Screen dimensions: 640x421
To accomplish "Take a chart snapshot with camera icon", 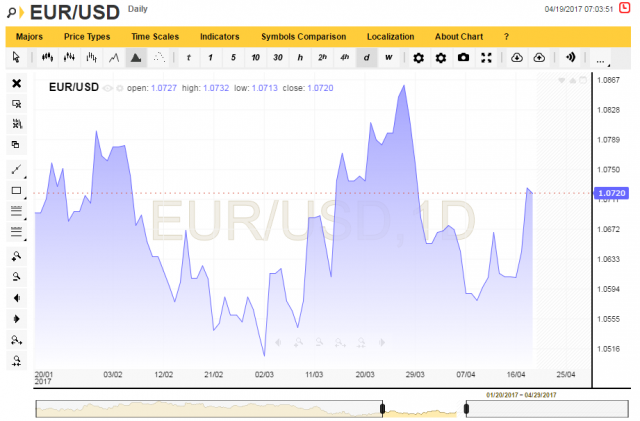I will point(463,58).
